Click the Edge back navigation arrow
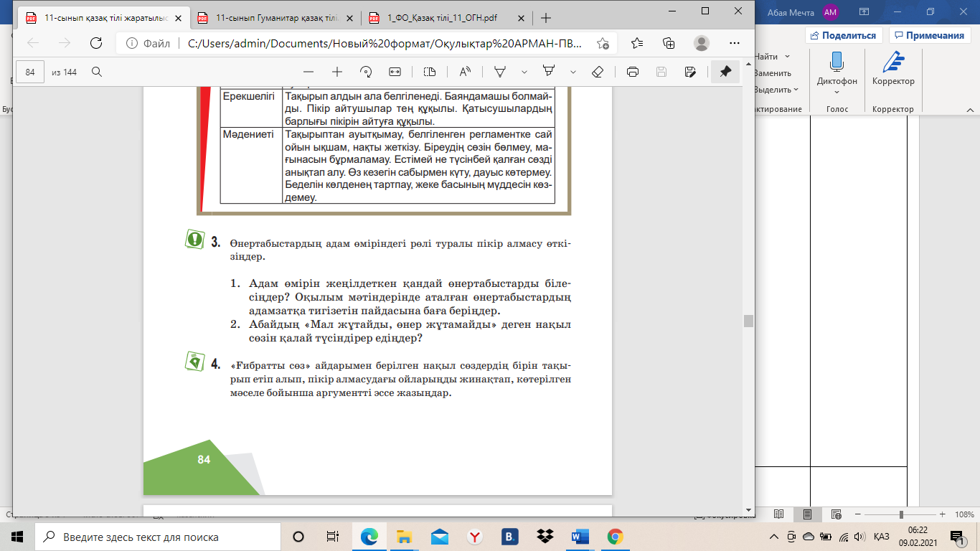980x551 pixels. pyautogui.click(x=33, y=43)
